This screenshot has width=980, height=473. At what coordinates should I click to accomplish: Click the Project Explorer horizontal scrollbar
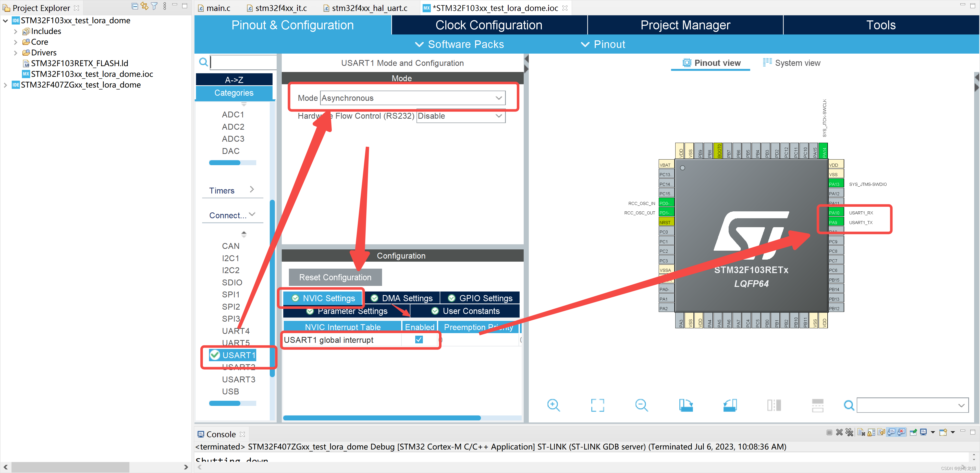tap(70, 467)
